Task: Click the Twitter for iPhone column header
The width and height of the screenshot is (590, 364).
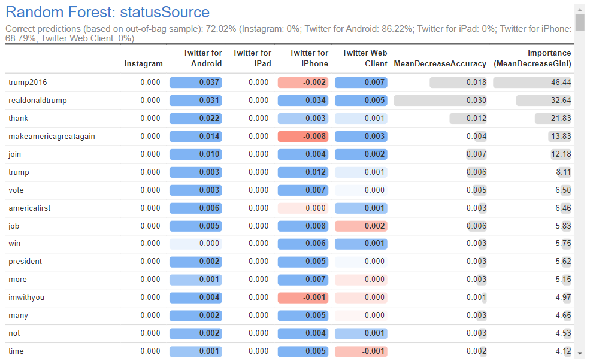Action: (x=308, y=58)
